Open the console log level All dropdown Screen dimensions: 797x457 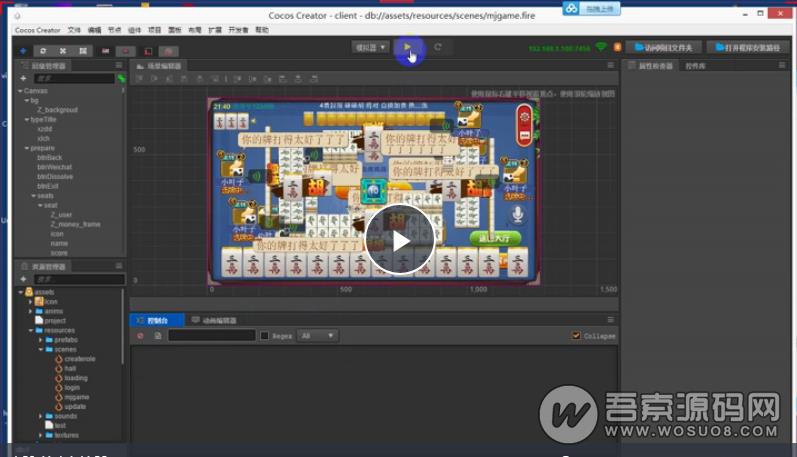point(317,336)
